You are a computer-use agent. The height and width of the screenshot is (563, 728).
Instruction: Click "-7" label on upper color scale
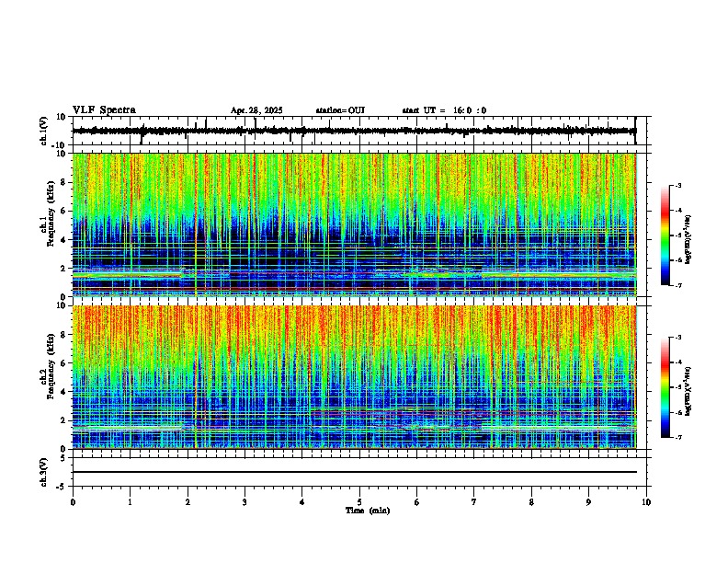point(677,285)
